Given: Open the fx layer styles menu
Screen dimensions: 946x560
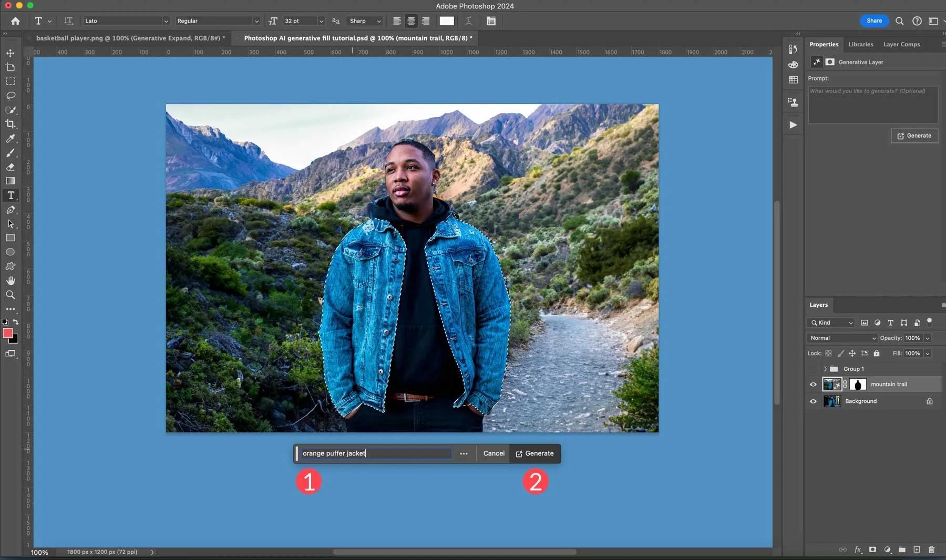Looking at the screenshot, I should (x=858, y=549).
